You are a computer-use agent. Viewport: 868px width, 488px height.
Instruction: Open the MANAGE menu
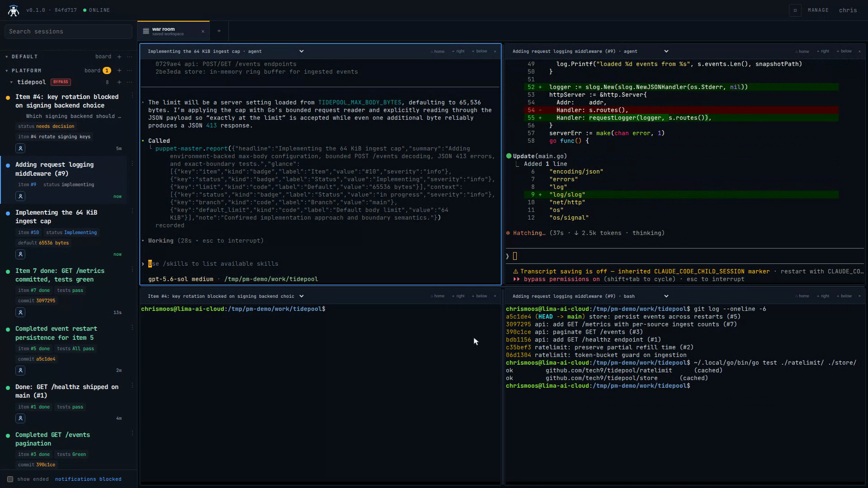pos(818,10)
